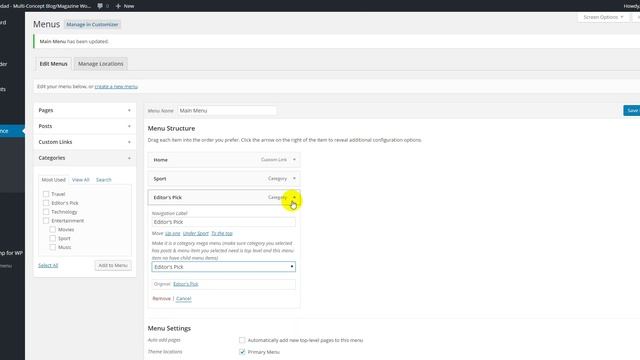Open the Screen Options dropdown
This screenshot has width=640, height=360.
[x=603, y=17]
